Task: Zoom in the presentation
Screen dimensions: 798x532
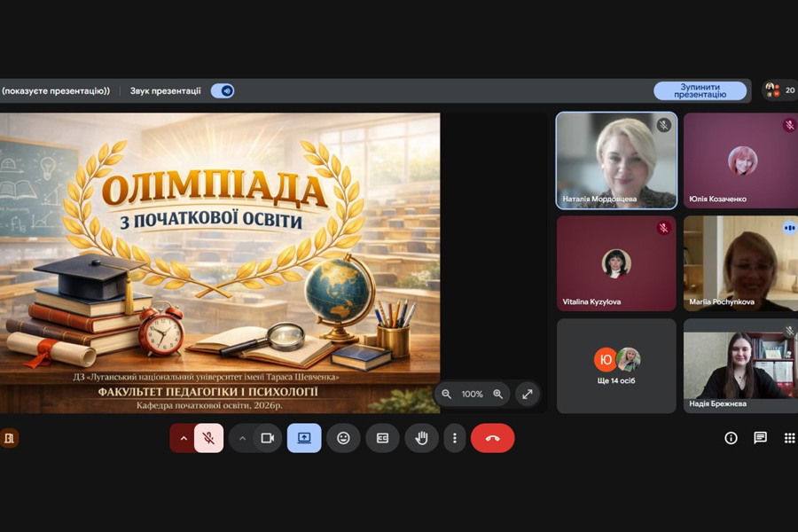Action: [497, 394]
